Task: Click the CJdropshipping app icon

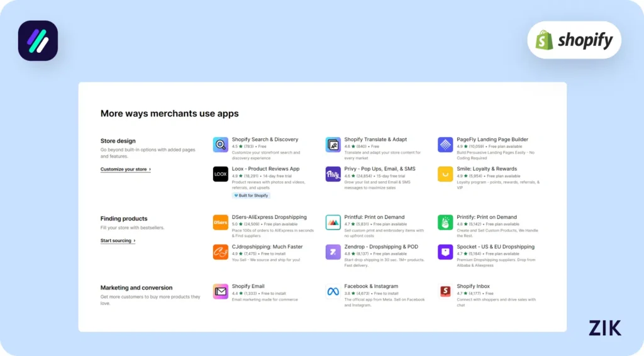Action: (x=221, y=252)
